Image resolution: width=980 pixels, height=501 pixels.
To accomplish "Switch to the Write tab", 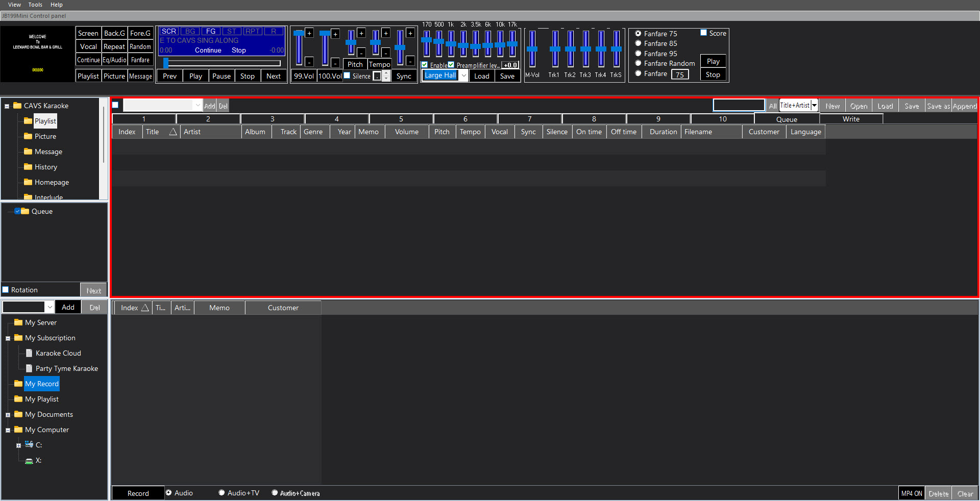I will (x=851, y=119).
